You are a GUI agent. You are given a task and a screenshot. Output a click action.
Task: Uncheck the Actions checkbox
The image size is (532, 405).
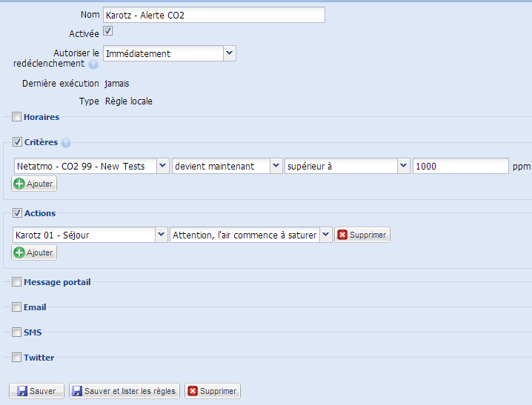coord(17,213)
